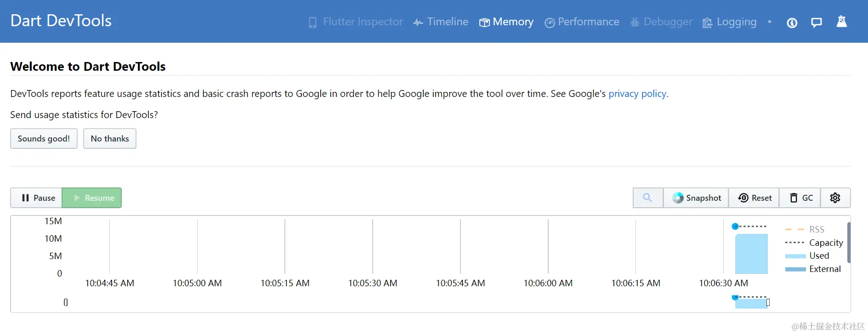Click the Dart DevTools title
This screenshot has width=868, height=334.
(x=61, y=21)
